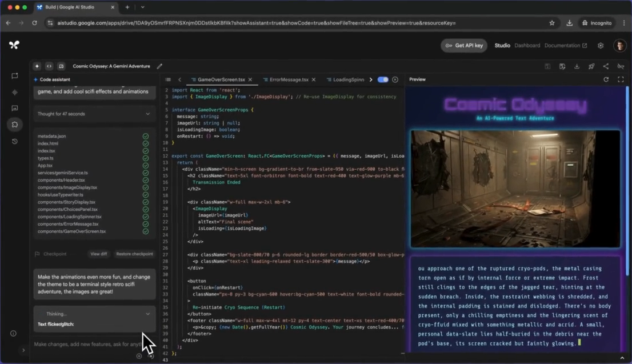This screenshot has width=632, height=364.
Task: Click green check next to App.tsx
Action: [146, 166]
